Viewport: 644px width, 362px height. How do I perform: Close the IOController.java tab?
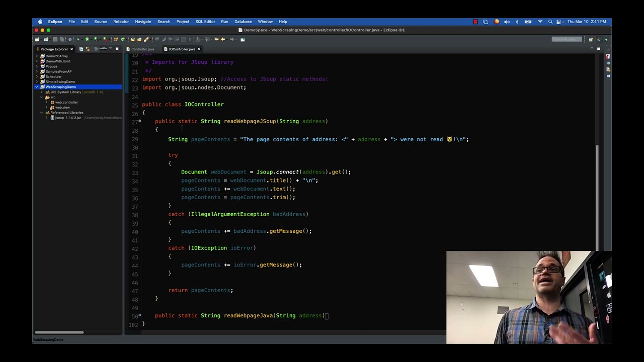click(x=199, y=49)
